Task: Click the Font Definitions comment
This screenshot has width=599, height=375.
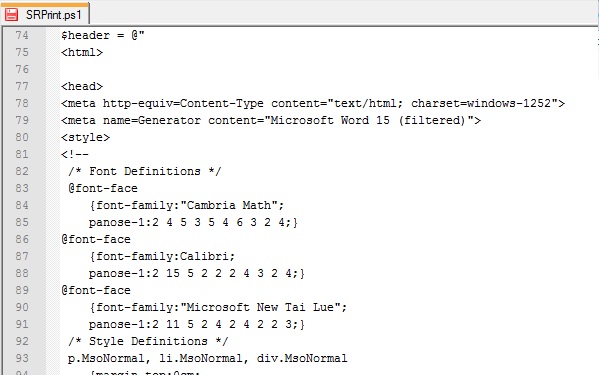Action: tap(145, 171)
